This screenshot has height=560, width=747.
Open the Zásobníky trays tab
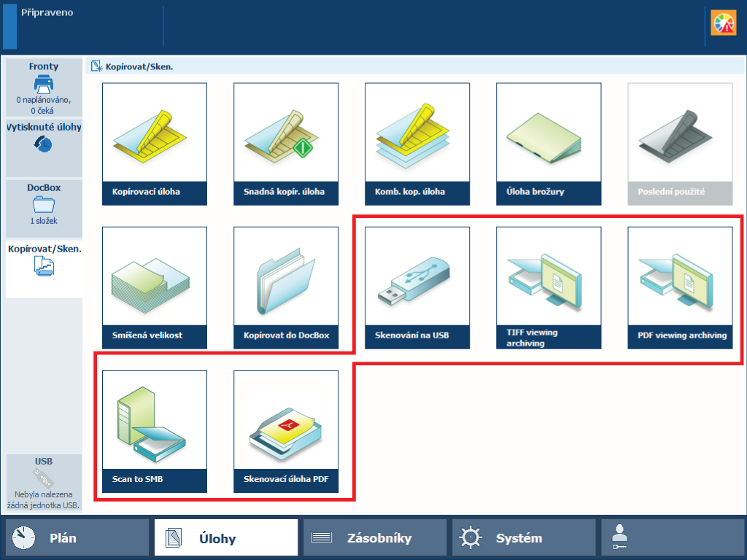375,538
